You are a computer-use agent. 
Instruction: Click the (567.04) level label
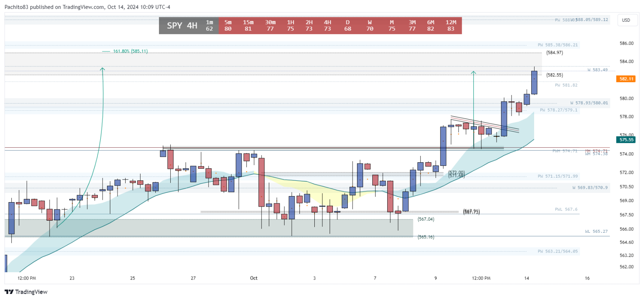pyautogui.click(x=426, y=219)
